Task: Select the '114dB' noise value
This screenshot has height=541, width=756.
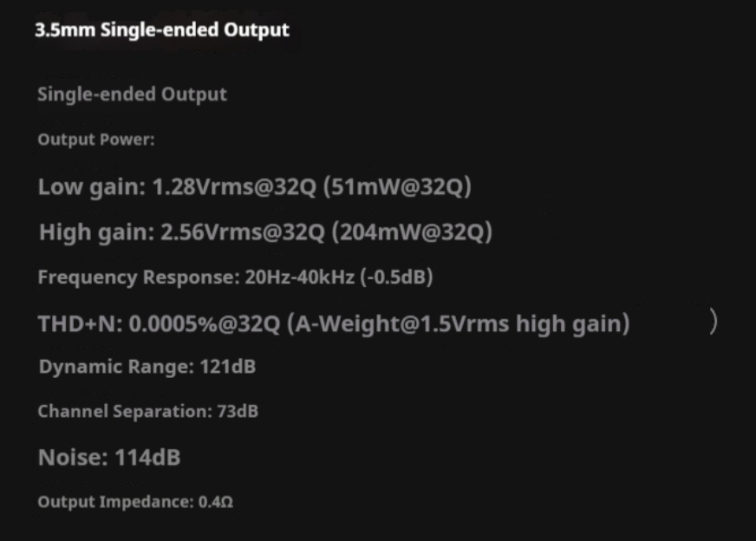Action: [x=147, y=458]
